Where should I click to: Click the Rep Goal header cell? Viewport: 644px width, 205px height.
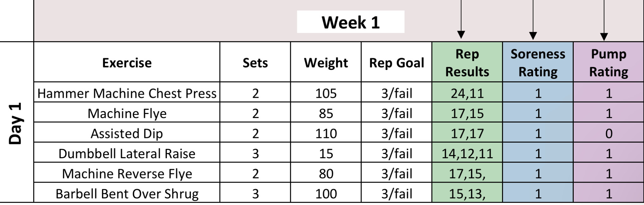coord(396,63)
